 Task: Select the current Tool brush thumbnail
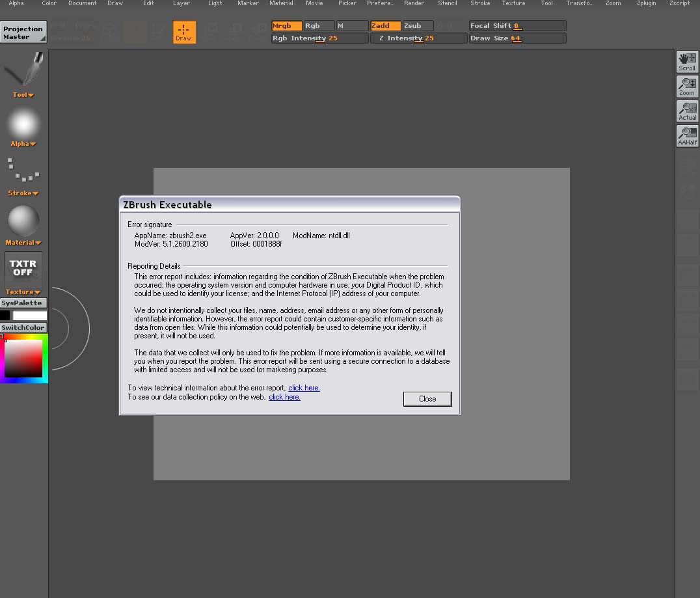click(23, 69)
